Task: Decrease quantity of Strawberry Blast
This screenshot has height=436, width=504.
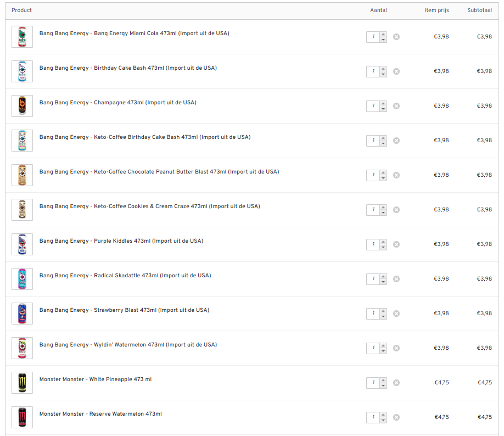Action: pos(383,316)
